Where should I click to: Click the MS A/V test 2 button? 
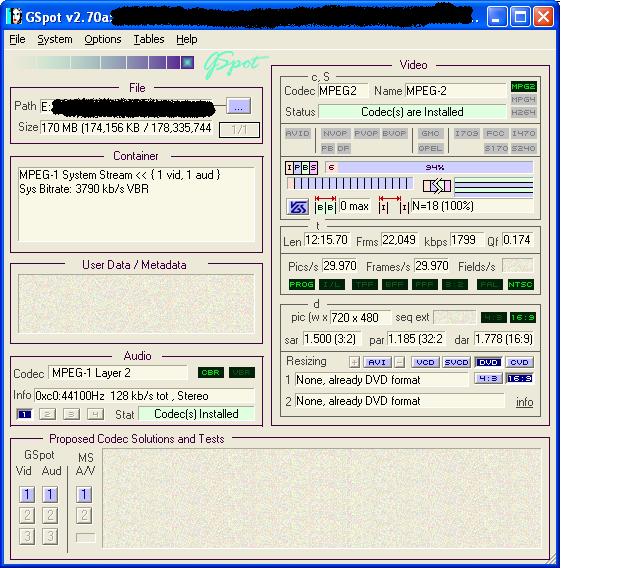(84, 515)
